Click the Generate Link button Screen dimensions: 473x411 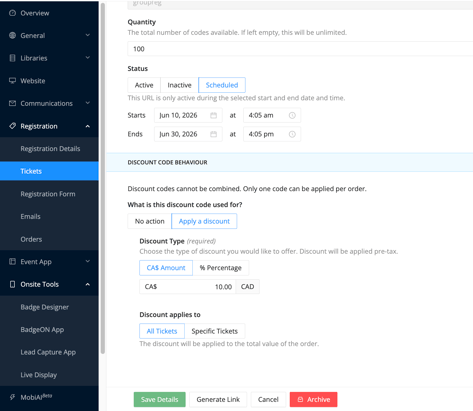218,399
